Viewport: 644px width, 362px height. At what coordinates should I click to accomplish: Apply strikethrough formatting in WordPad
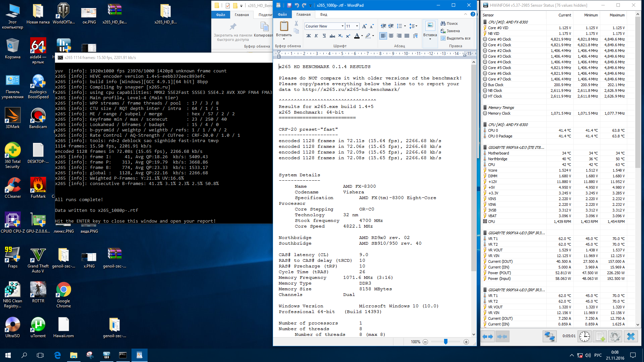pyautogui.click(x=332, y=36)
